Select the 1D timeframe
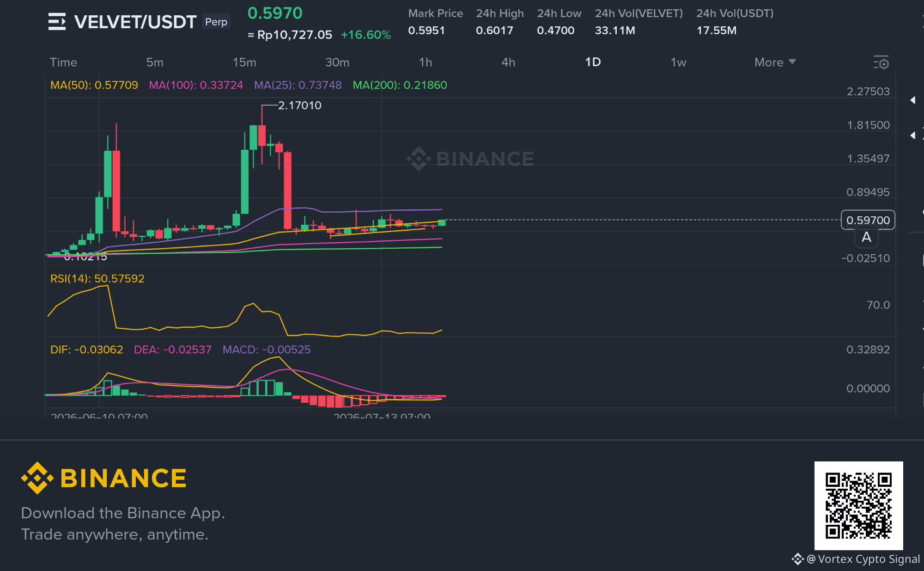 point(593,62)
